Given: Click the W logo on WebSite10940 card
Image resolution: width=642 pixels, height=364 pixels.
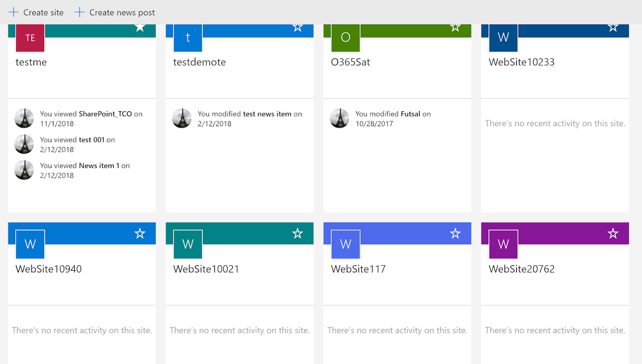Looking at the screenshot, I should coord(29,244).
